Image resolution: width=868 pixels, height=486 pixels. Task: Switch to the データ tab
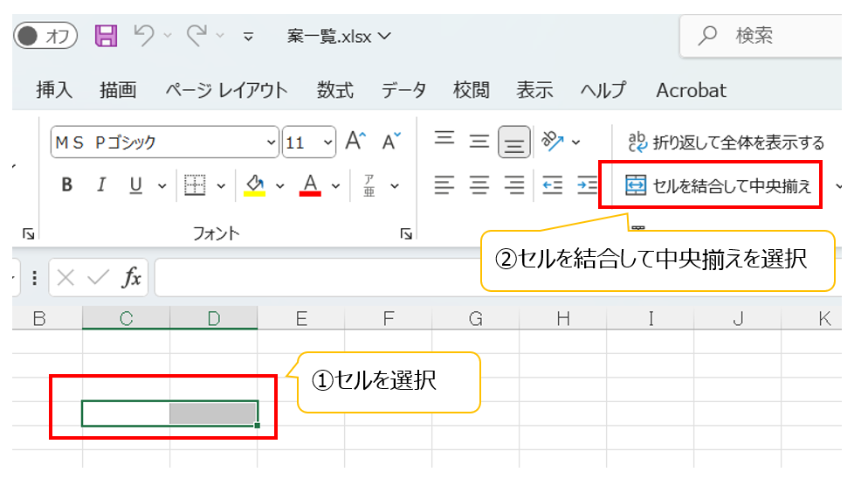[x=403, y=90]
